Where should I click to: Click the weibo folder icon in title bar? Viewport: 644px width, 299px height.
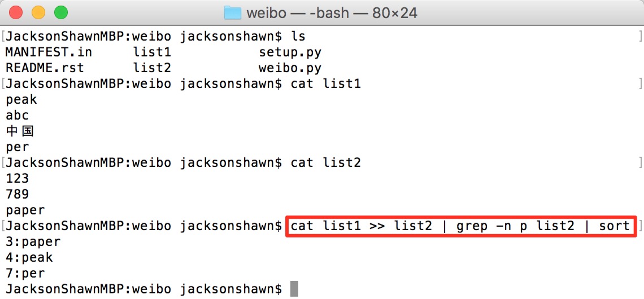[233, 12]
